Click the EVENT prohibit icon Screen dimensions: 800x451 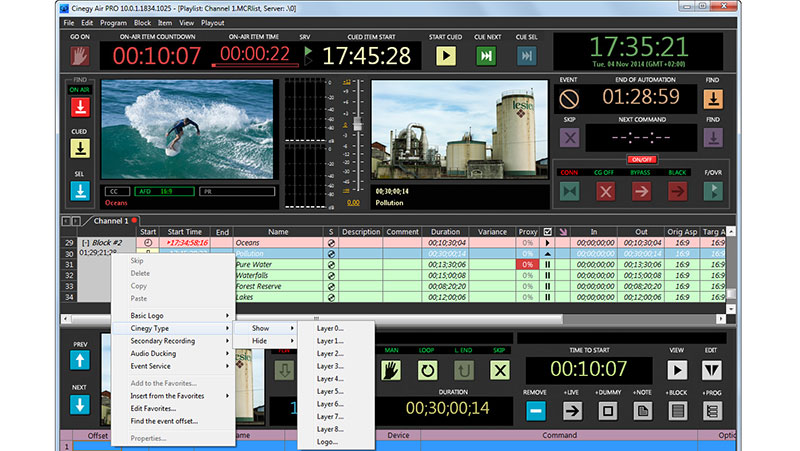[x=568, y=99]
